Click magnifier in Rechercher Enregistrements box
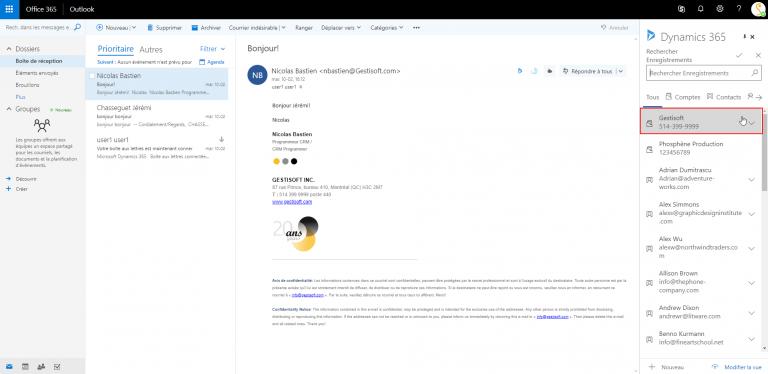 click(755, 73)
